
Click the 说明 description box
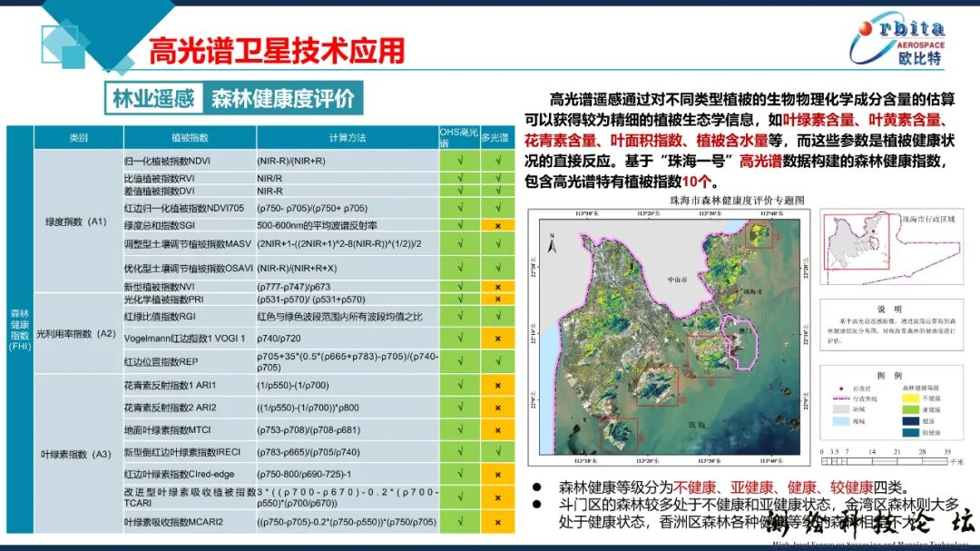pos(891,325)
